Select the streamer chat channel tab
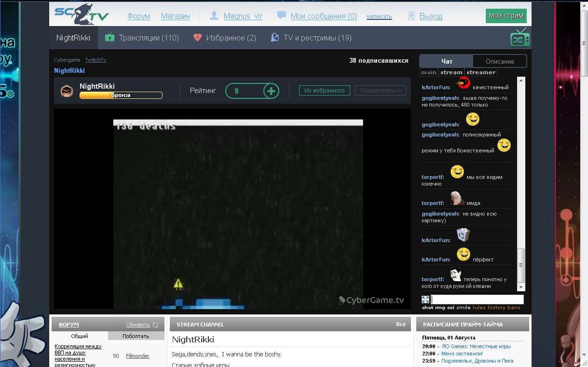The image size is (588, 367). (x=481, y=72)
